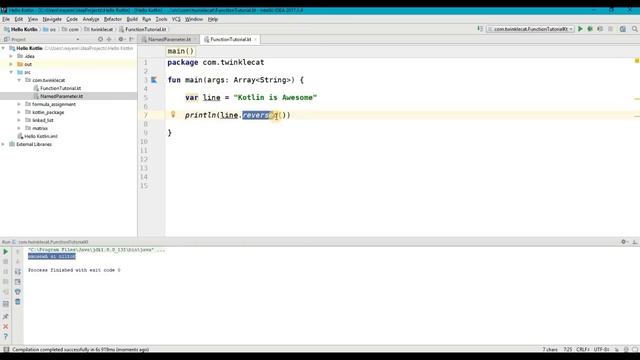Clear all console output with trash icon
The image size is (640, 360).
point(18,302)
